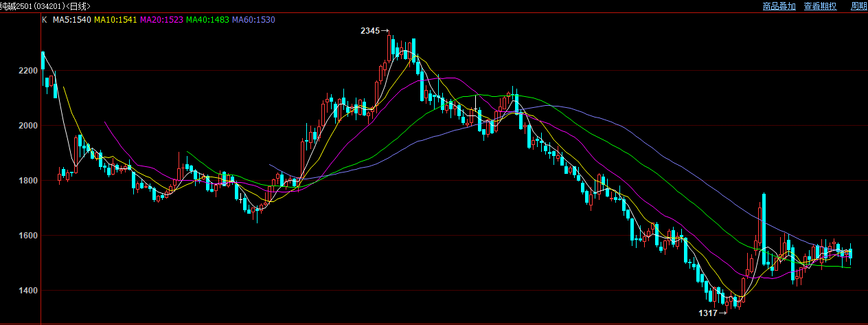Select the MA10:1541 indicator label
Image resolution: width=868 pixels, height=325 pixels.
point(115,20)
